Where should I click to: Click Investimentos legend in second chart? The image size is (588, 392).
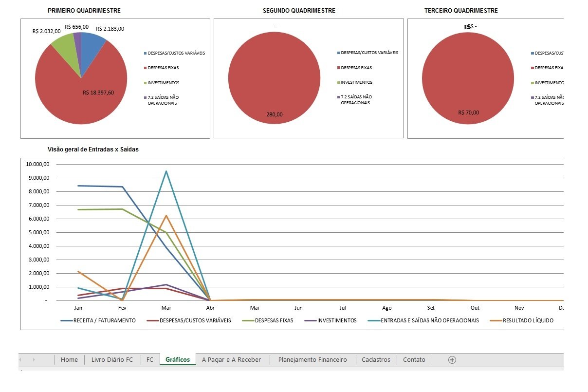click(355, 82)
